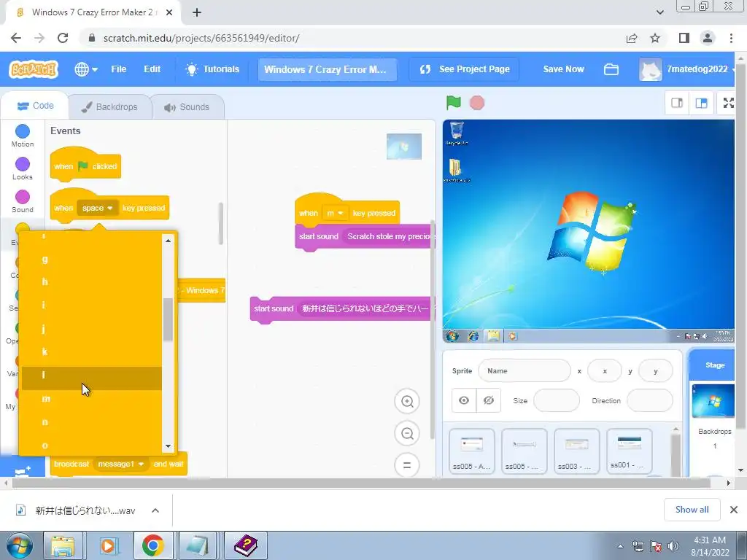Choose key 'k' in dropdown list
This screenshot has width=747, height=560.
(x=92, y=352)
